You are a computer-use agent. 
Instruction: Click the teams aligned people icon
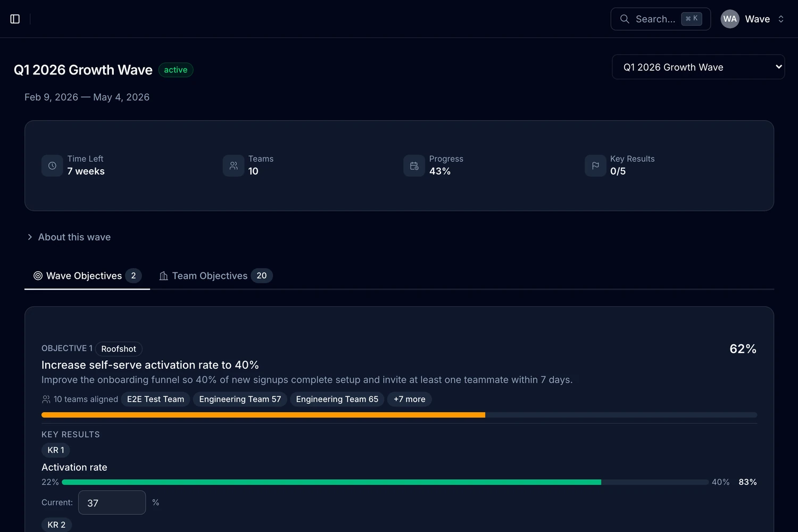[x=46, y=399]
